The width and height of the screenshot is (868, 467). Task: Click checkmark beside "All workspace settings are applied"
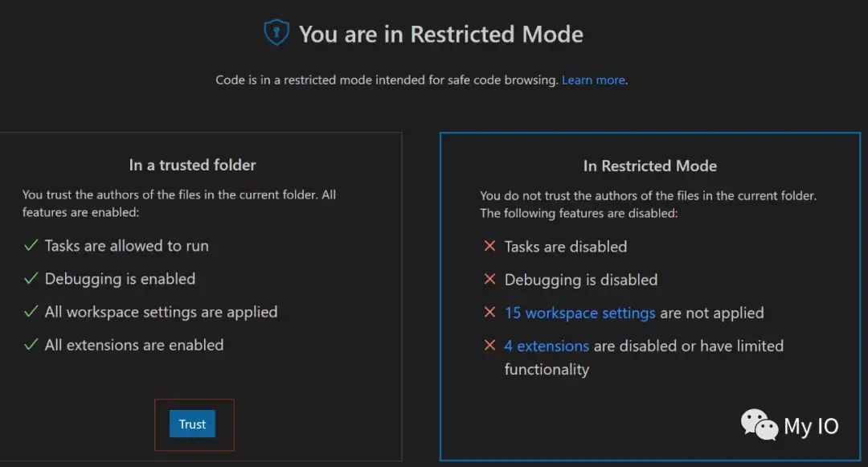click(31, 312)
